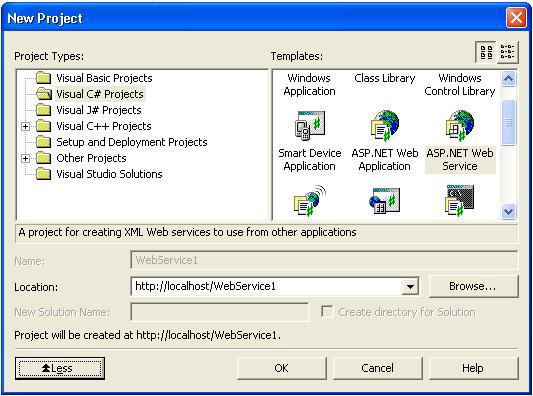The height and width of the screenshot is (396, 533).
Task: Click the Cancel button
Action: (x=377, y=368)
